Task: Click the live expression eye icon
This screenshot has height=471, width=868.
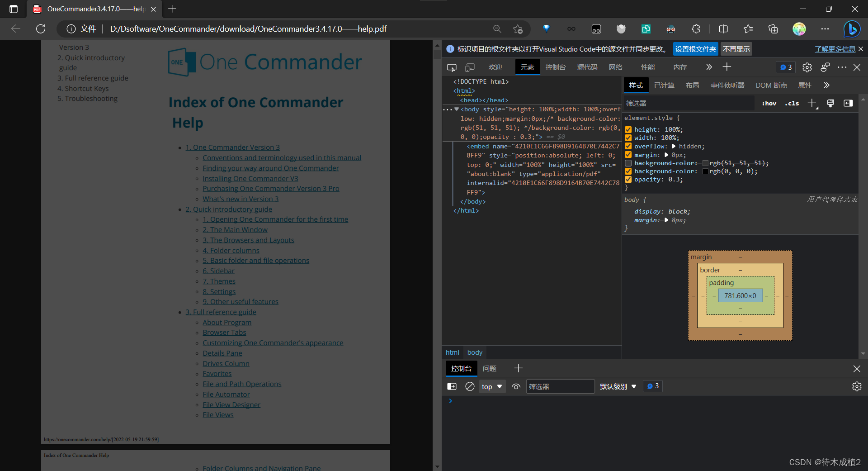Action: tap(516, 386)
